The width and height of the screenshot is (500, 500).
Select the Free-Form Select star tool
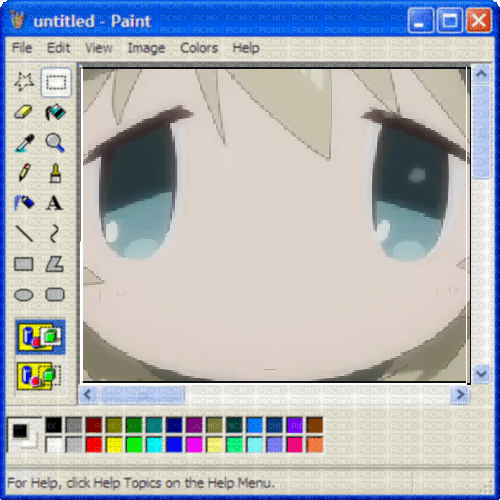point(24,82)
